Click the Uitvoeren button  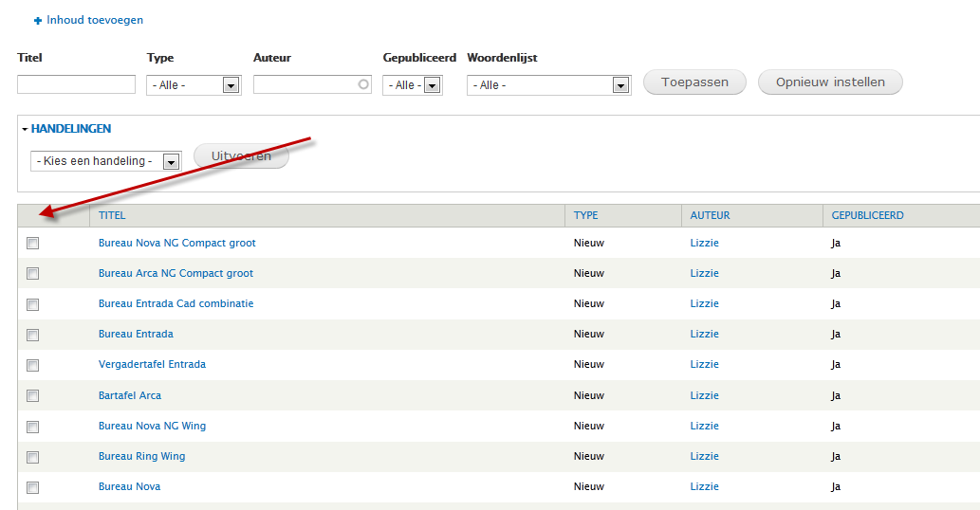click(x=241, y=156)
